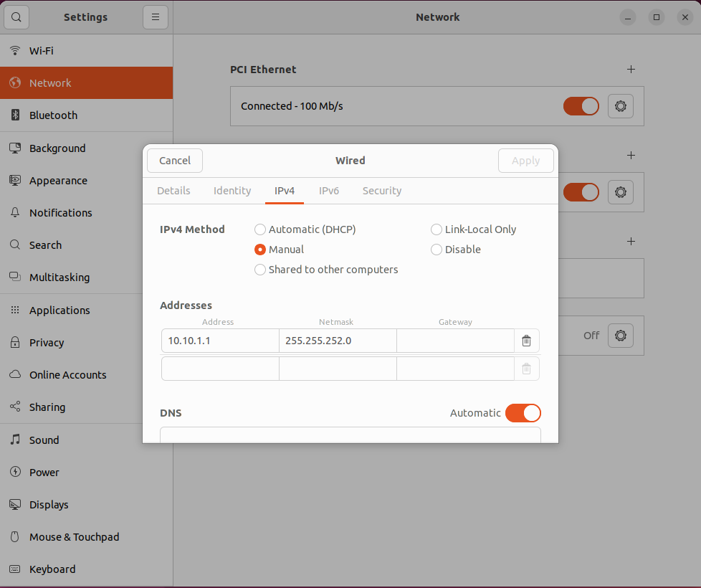Image resolution: width=701 pixels, height=588 pixels.
Task: Click the Gateway field for 10.10.1.1
Action: coord(455,341)
